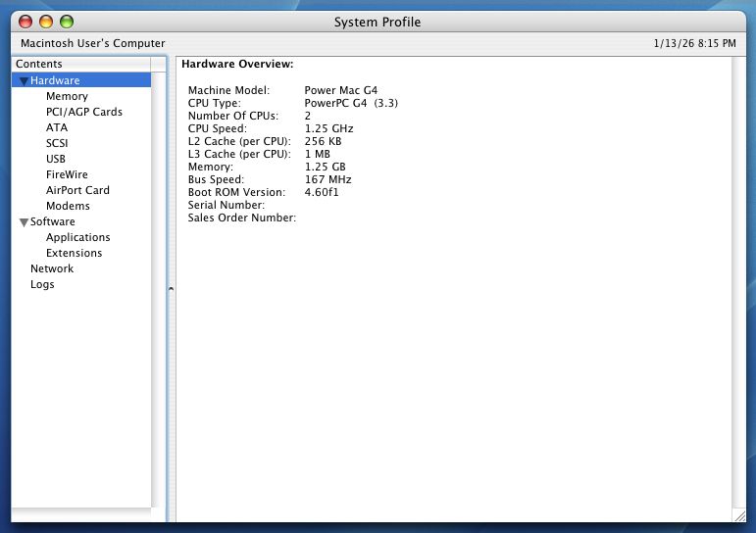756x533 pixels.
Task: Click the Power Mac G4 value
Action: click(x=341, y=90)
